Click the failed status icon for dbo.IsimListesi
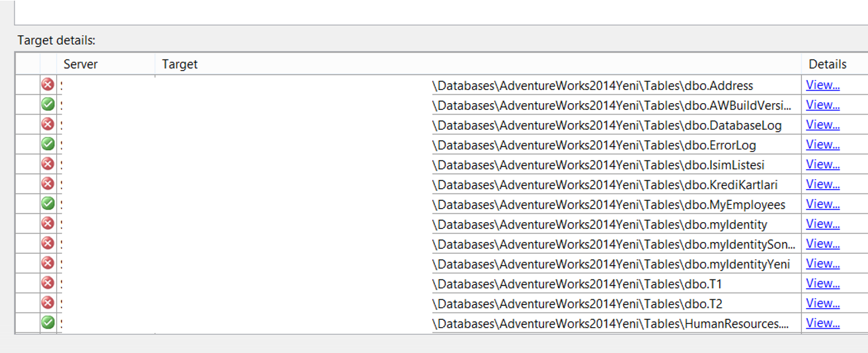The height and width of the screenshot is (353, 868). (x=48, y=164)
